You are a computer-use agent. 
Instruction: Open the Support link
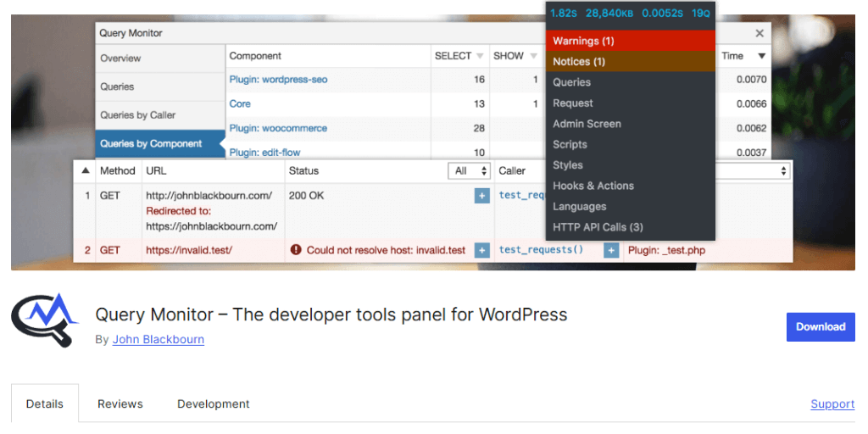click(832, 404)
